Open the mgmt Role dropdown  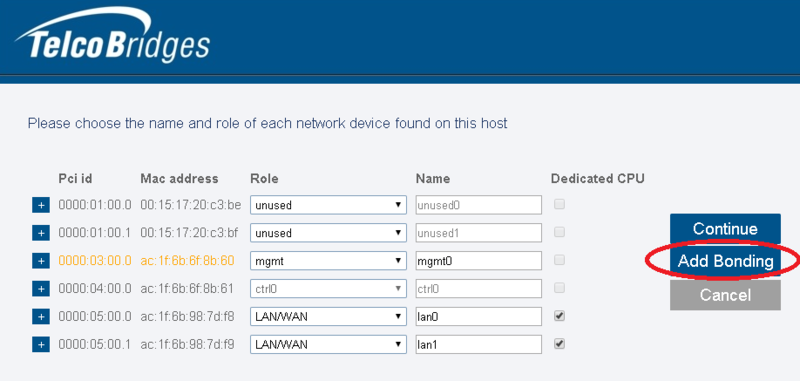click(x=328, y=261)
